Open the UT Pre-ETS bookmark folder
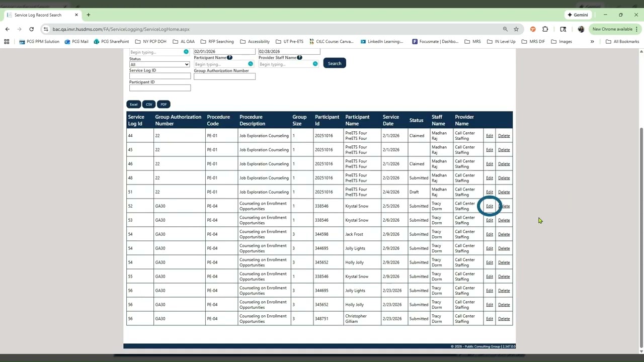Screen dimensions: 644x362 [289, 41]
